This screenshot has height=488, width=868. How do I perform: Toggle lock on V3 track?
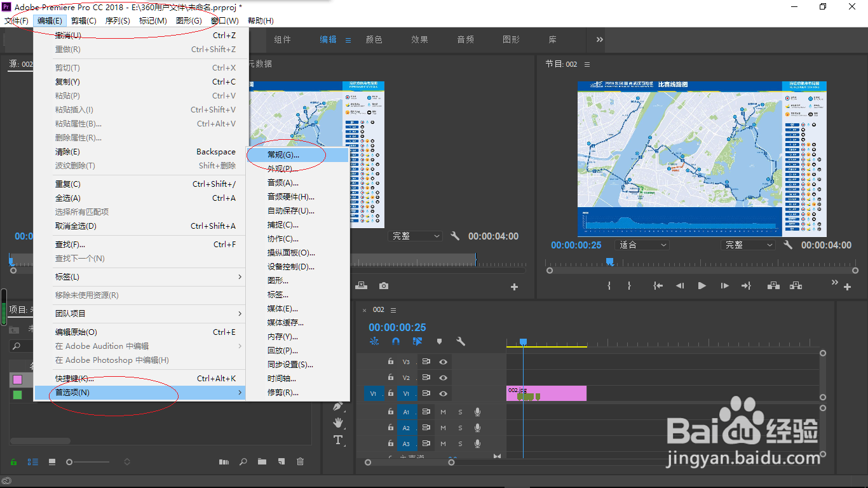[391, 362]
